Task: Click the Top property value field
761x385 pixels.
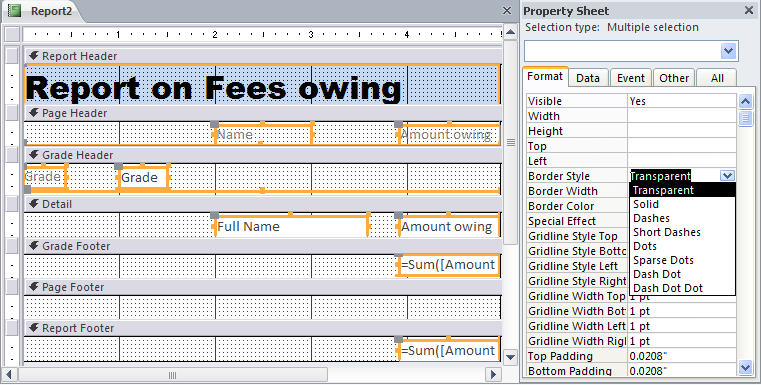Action: click(x=682, y=146)
